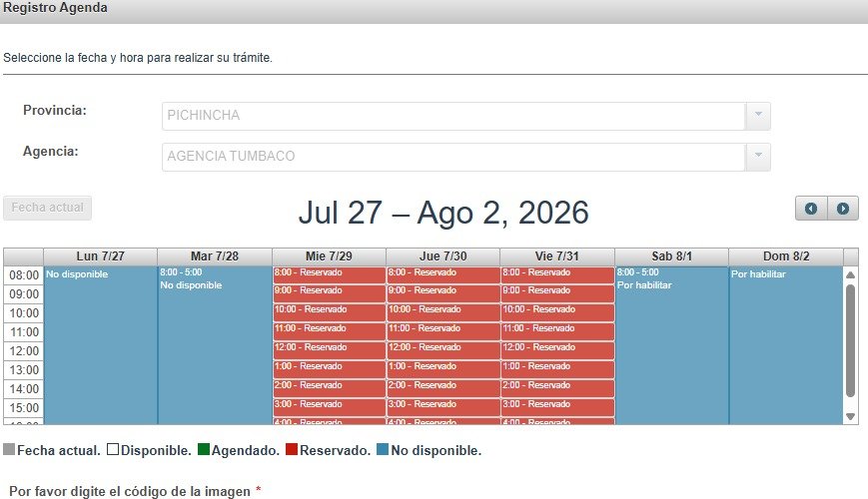The height and width of the screenshot is (499, 868).
Task: Open the Provincia dropdown arrow
Action: [x=758, y=116]
